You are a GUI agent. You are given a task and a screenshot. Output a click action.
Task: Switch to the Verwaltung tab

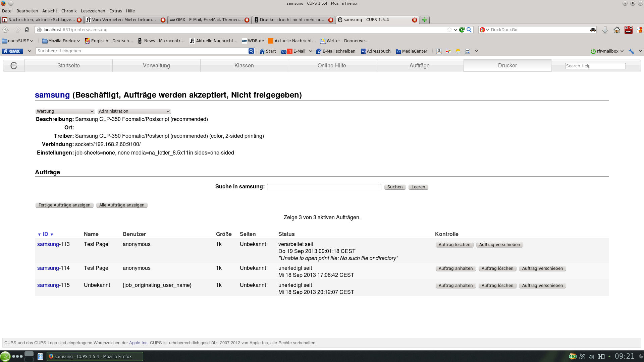(x=156, y=66)
